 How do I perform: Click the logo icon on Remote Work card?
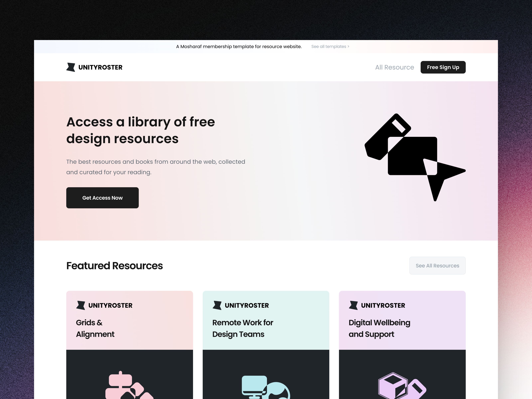coord(217,305)
